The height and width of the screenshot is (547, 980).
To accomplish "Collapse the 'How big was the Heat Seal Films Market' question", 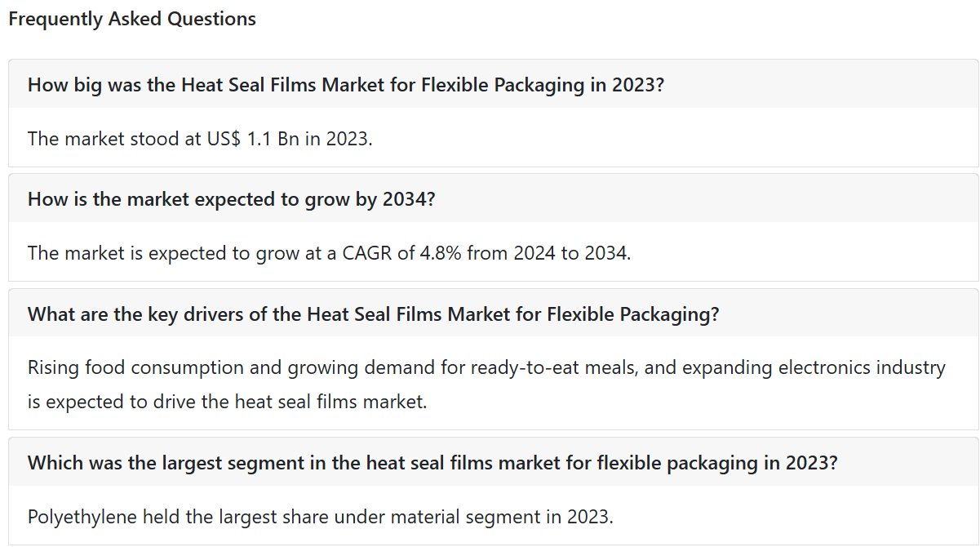I will [x=494, y=84].
